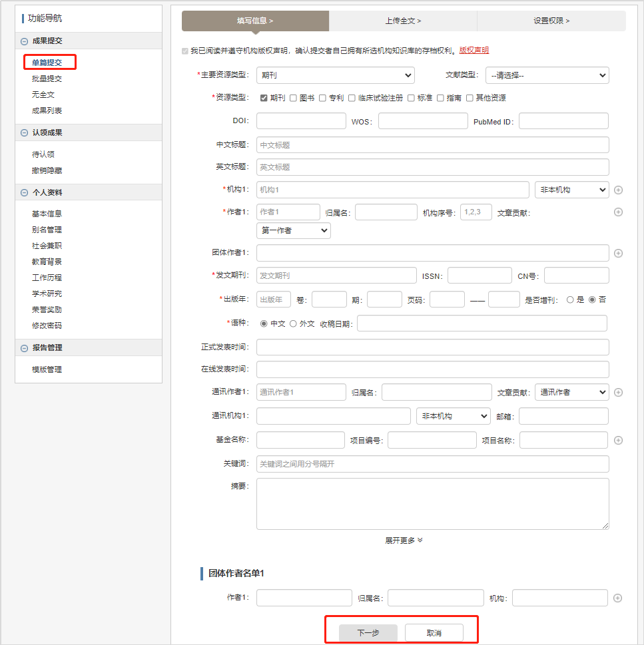644x645 pixels.
Task: Add another author via 作者1 plus icon
Action: (618, 212)
